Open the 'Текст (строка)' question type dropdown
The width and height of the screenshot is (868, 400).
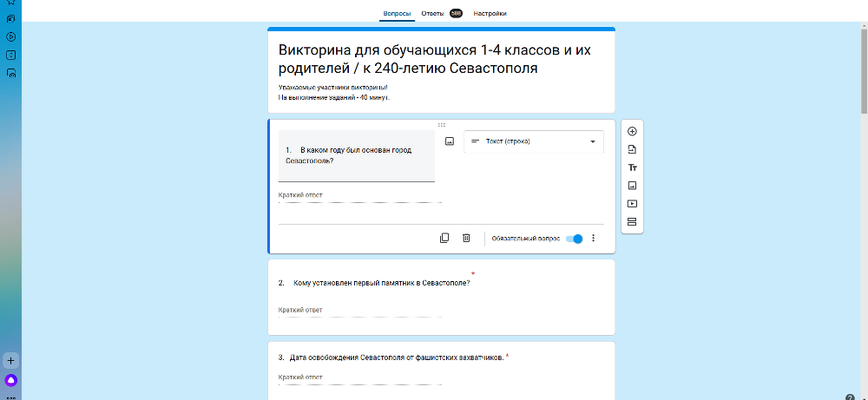pos(533,141)
